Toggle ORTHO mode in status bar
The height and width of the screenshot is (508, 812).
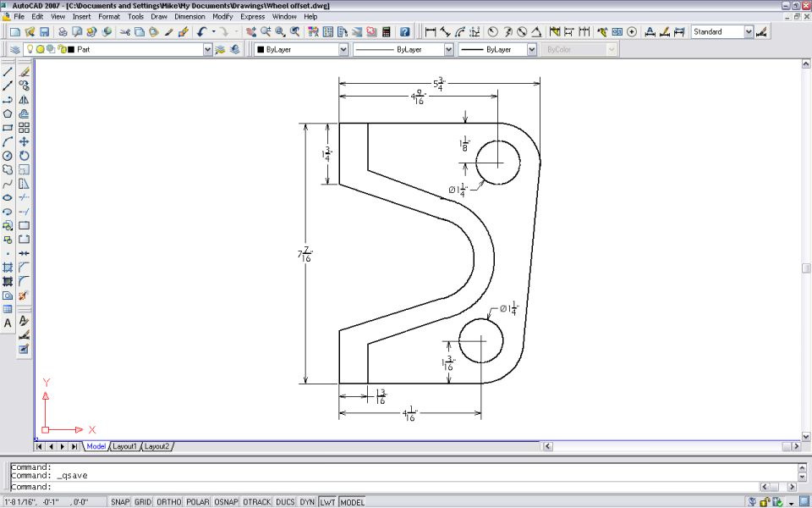tap(169, 502)
